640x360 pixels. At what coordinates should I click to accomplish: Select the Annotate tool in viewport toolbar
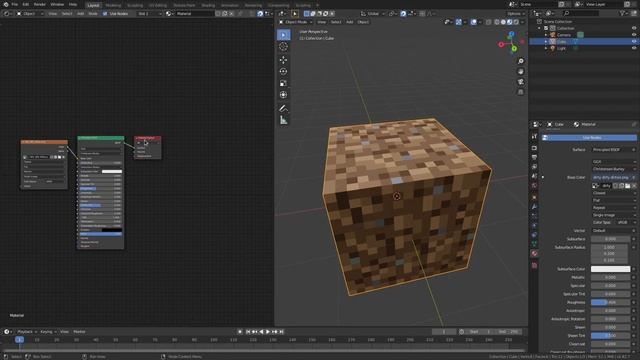[x=283, y=109]
